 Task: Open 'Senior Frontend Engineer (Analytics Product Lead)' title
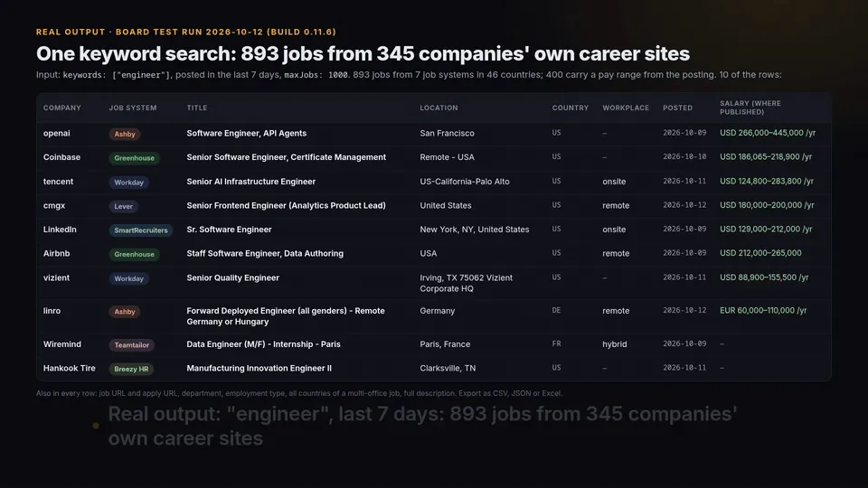(287, 205)
